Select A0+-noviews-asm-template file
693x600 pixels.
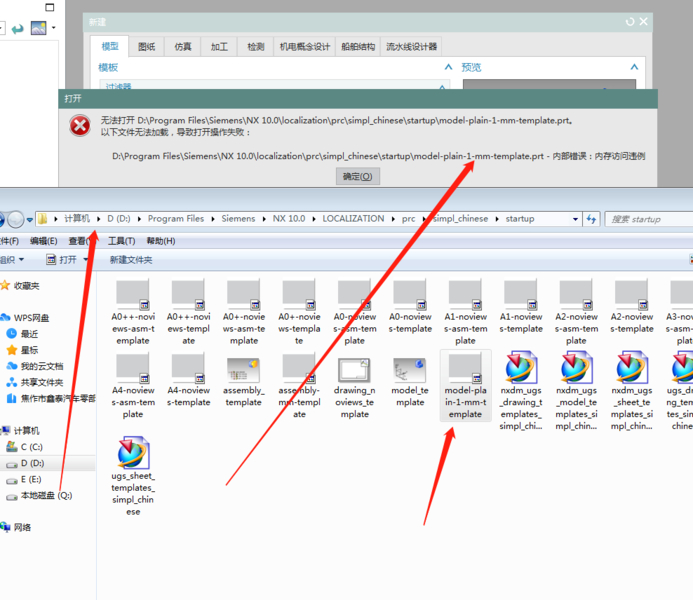pyautogui.click(x=244, y=313)
